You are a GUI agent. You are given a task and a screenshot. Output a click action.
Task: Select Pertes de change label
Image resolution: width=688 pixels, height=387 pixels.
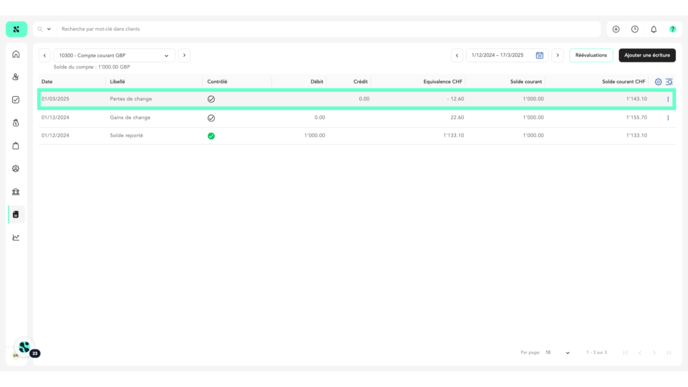click(x=131, y=99)
